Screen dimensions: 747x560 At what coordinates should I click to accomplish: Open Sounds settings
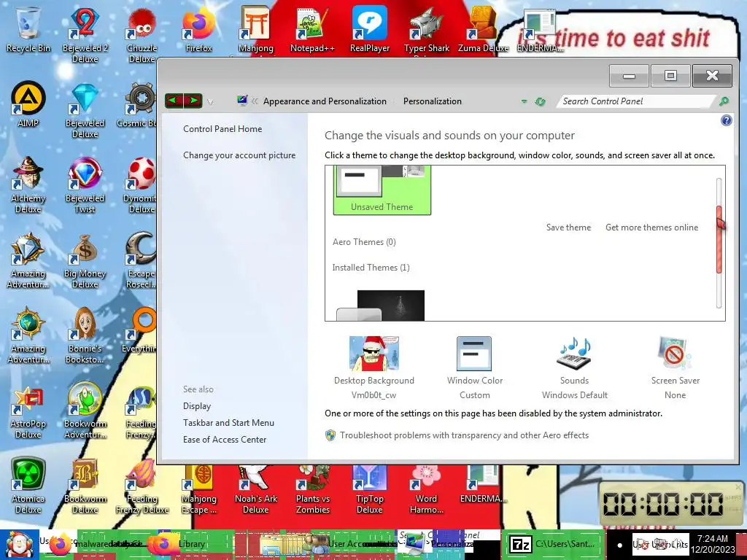point(575,367)
